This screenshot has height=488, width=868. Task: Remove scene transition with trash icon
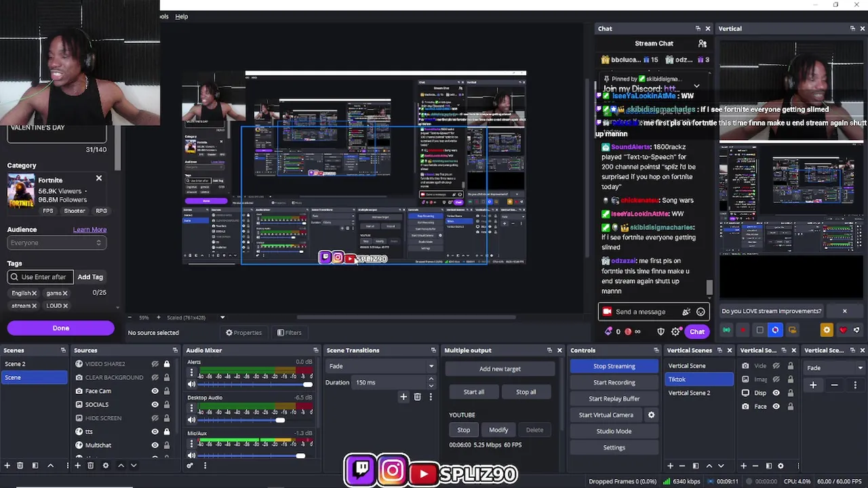[418, 397]
